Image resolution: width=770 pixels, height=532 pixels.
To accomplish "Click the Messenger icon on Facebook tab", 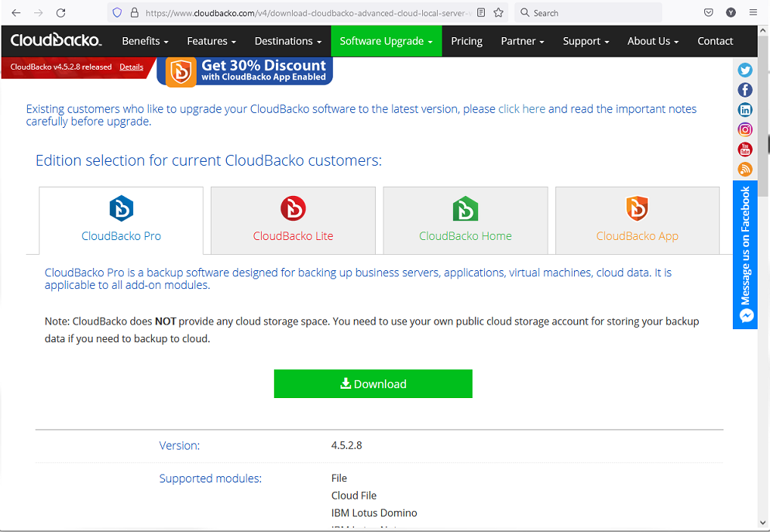I will (x=747, y=316).
